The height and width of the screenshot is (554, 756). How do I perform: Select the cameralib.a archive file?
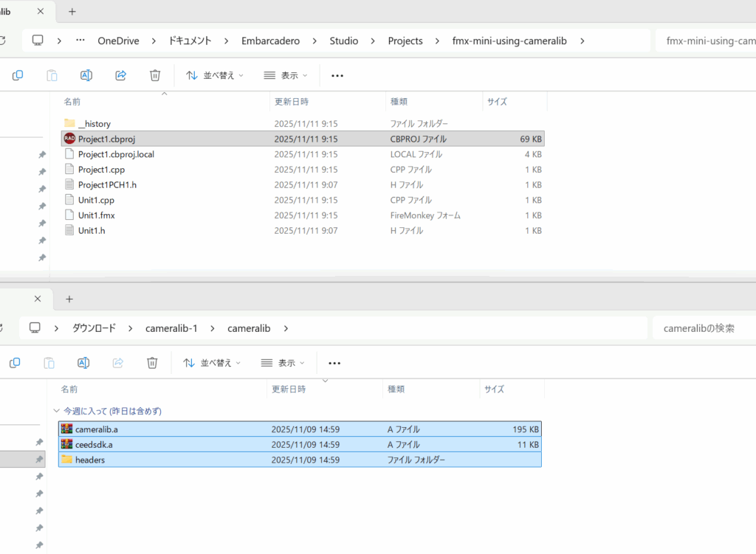[x=97, y=429]
